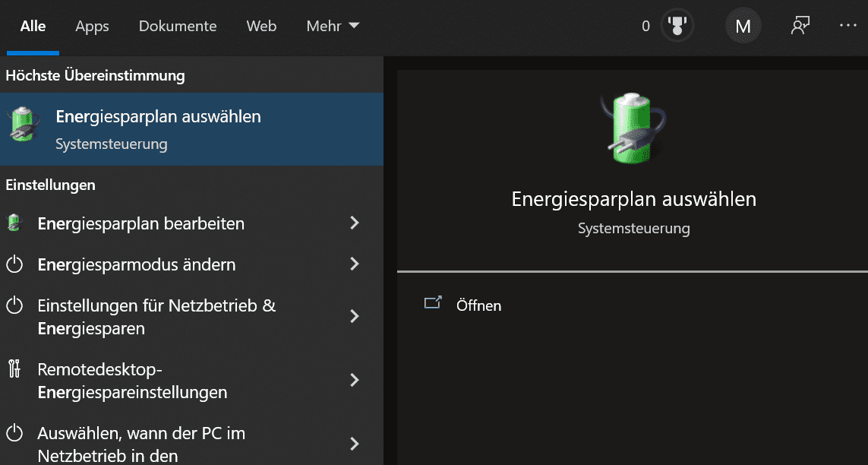Screen dimensions: 868x465
Task: Switch to the Dokumente tab
Action: 178,26
